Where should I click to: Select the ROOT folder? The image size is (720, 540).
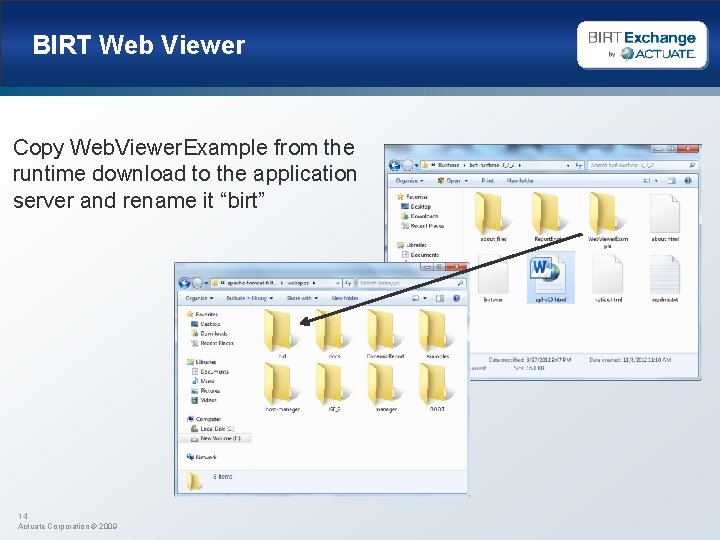[437, 388]
